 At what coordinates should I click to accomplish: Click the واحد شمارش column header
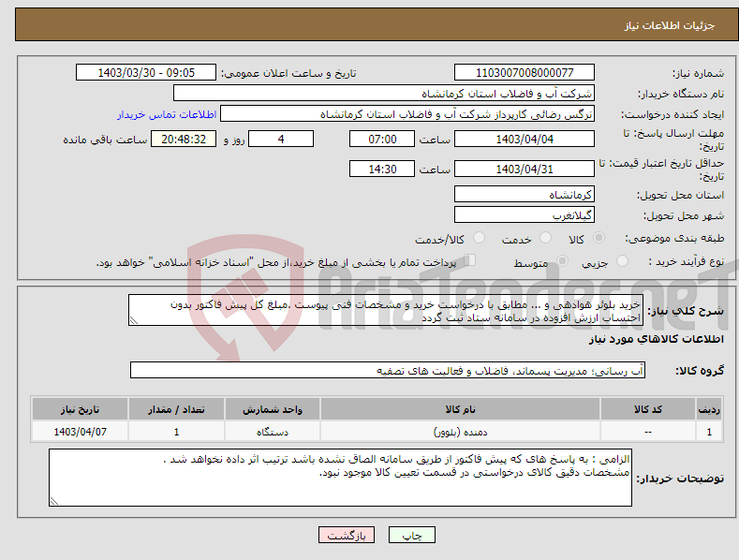[x=273, y=409]
